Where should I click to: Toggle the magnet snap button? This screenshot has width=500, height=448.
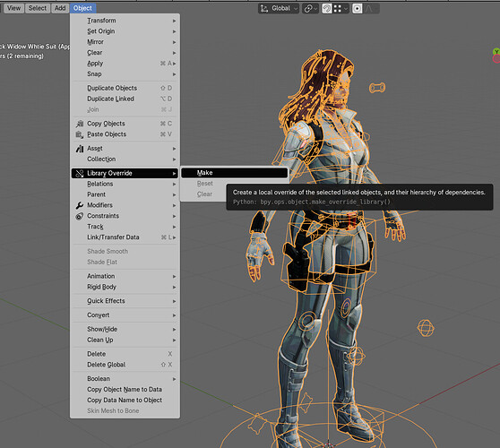pyautogui.click(x=327, y=8)
